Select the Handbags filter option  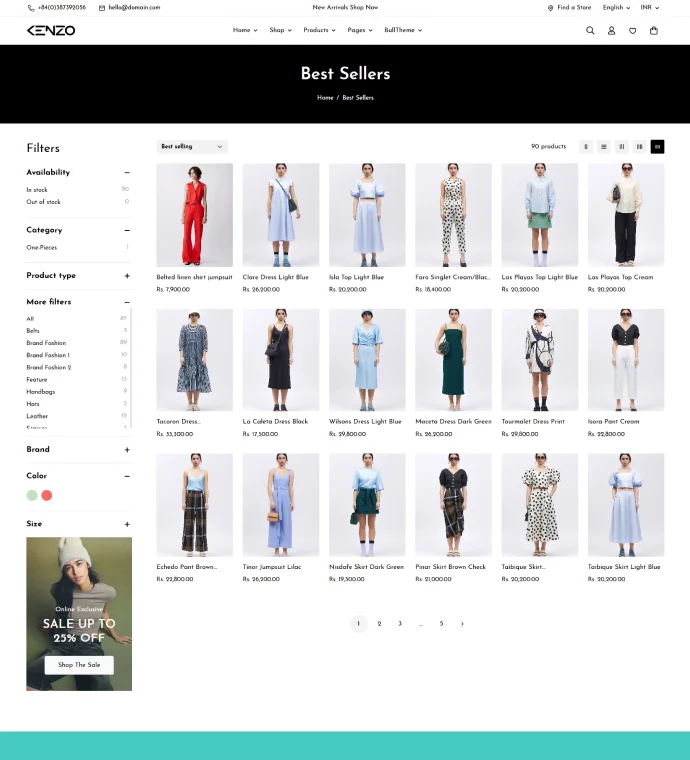coord(41,392)
